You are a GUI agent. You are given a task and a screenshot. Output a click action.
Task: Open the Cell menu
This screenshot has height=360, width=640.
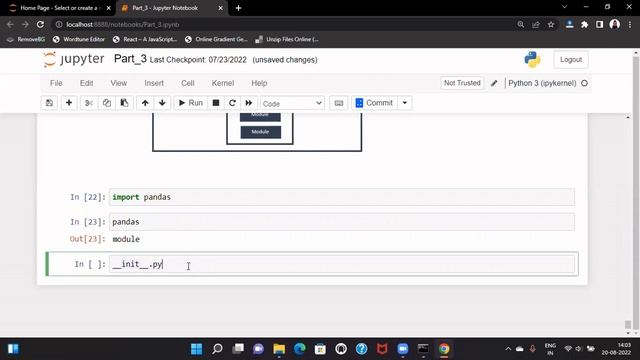click(x=188, y=83)
